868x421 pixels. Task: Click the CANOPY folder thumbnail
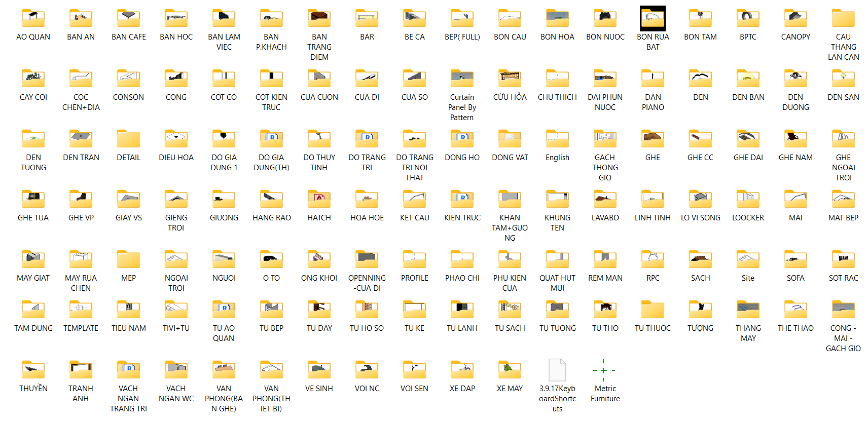point(795,19)
